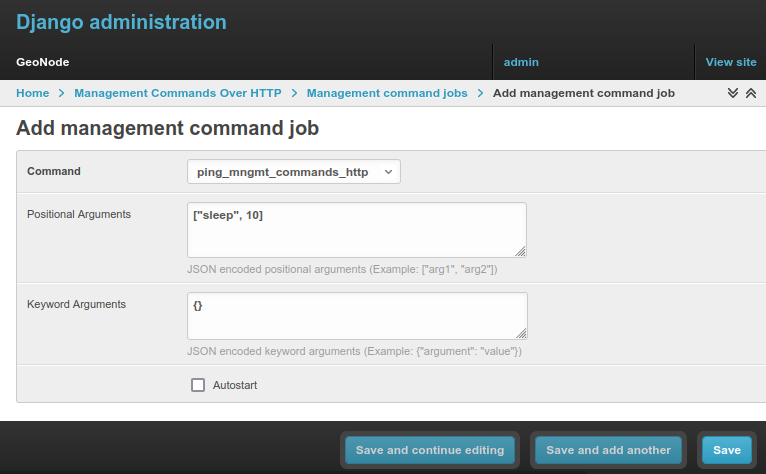Click the Django administration title
The height and width of the screenshot is (474, 766).
121,22
